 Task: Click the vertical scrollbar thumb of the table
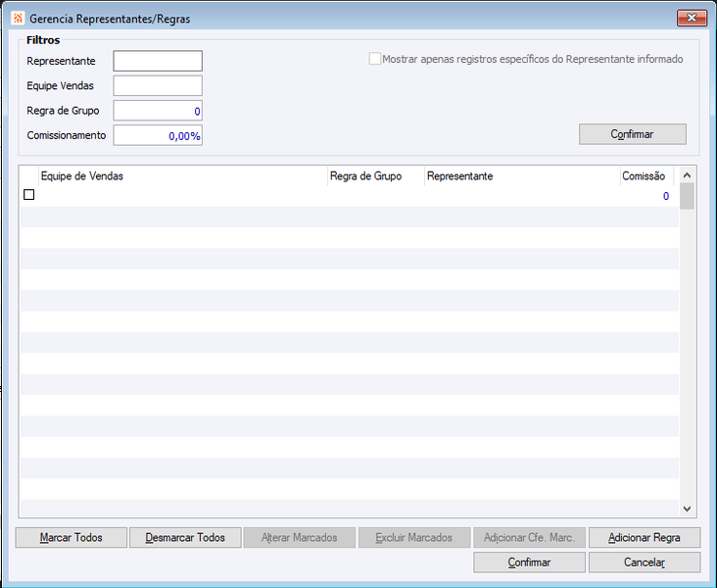(687, 196)
